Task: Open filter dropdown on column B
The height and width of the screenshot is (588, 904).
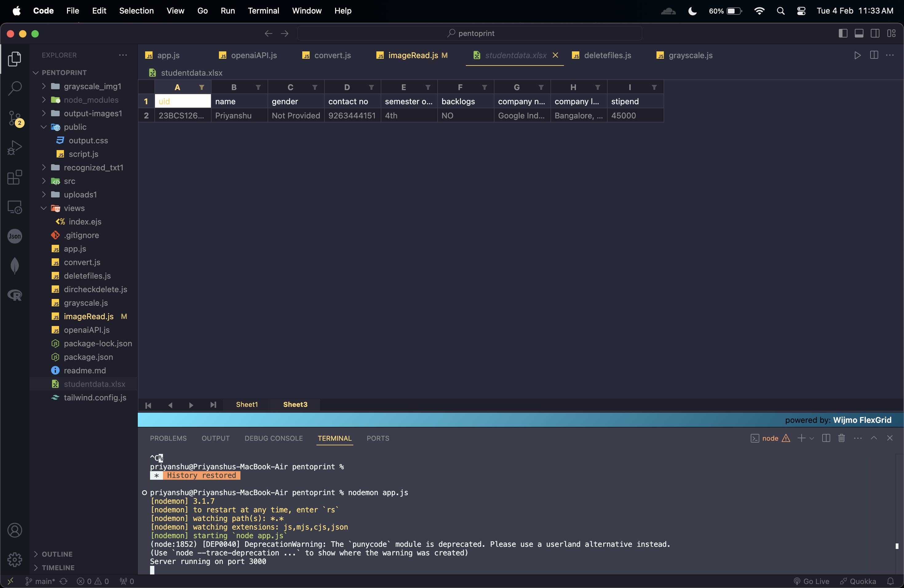Action: point(258,87)
